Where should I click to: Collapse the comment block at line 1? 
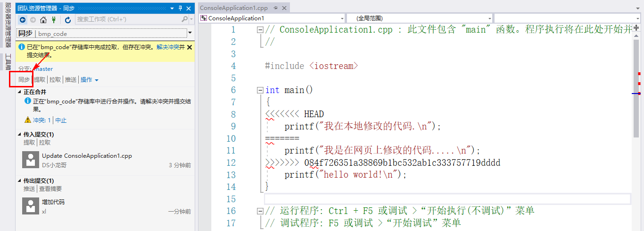[260, 30]
